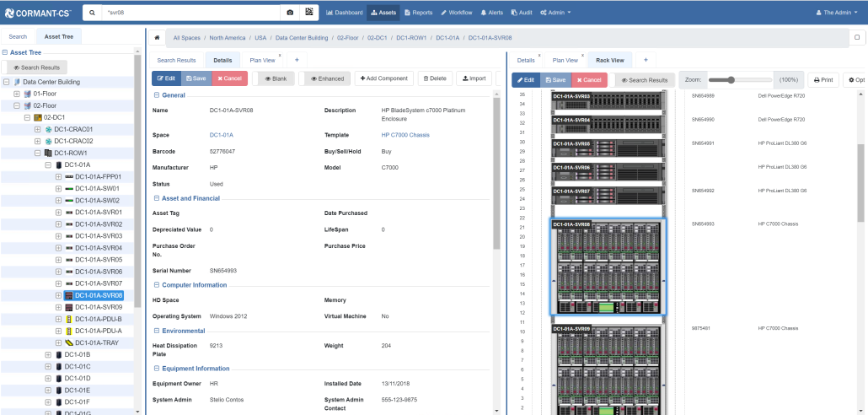Toggle the Enhanced view eye button
868x415 pixels.
(323, 78)
